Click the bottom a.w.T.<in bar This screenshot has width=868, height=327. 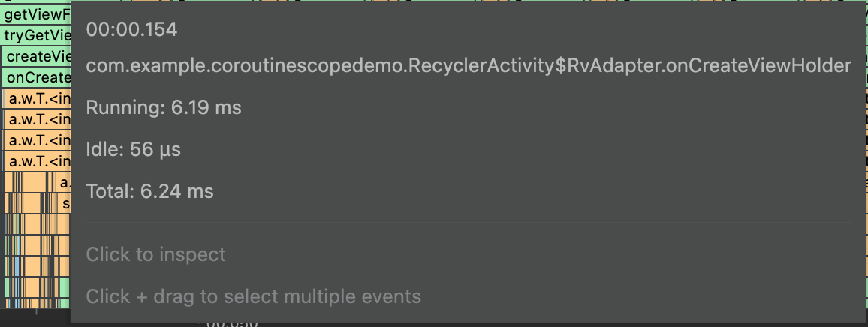pyautogui.click(x=38, y=161)
